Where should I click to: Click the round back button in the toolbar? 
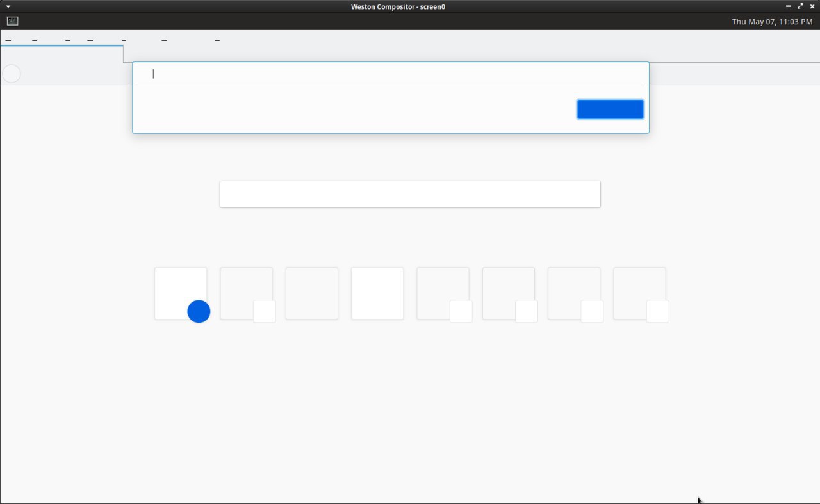click(x=12, y=74)
